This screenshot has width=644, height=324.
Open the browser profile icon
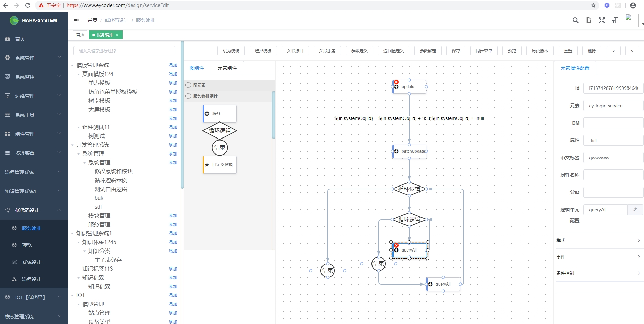click(633, 5)
